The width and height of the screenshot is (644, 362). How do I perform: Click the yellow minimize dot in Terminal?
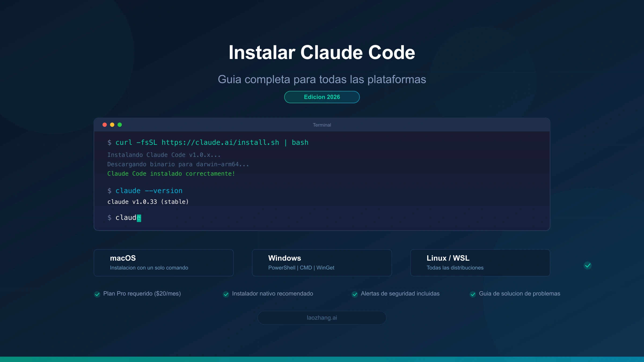(x=112, y=125)
